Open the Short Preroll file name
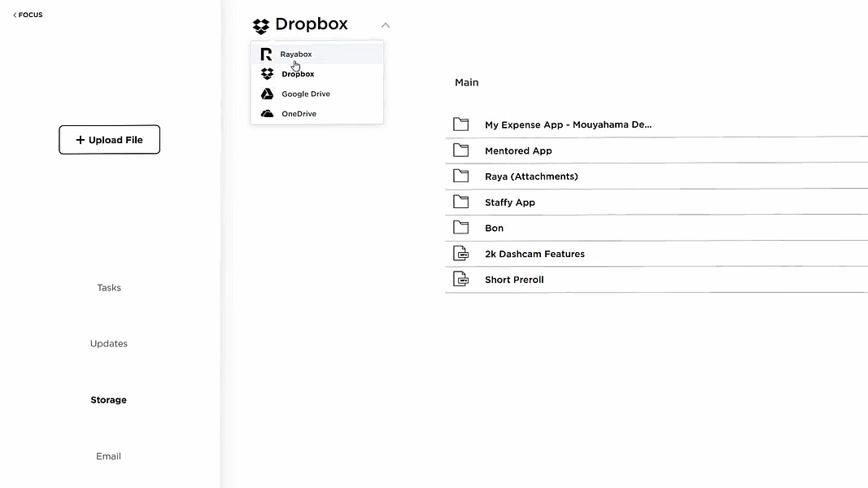868x488 pixels. pos(514,280)
